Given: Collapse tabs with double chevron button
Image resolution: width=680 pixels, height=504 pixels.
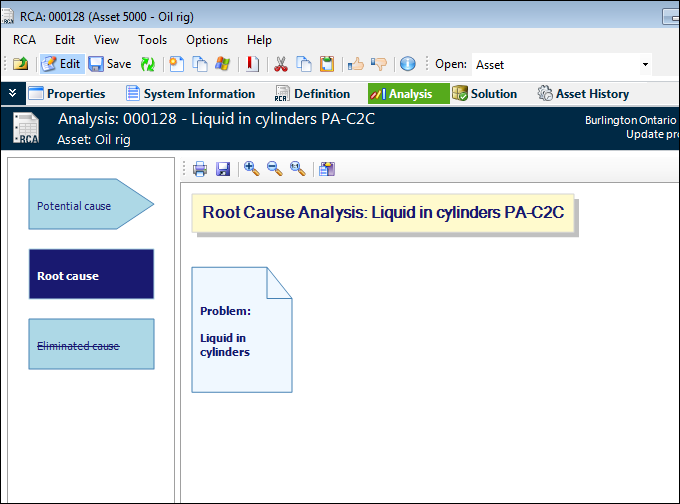Looking at the screenshot, I should pyautogui.click(x=13, y=93).
